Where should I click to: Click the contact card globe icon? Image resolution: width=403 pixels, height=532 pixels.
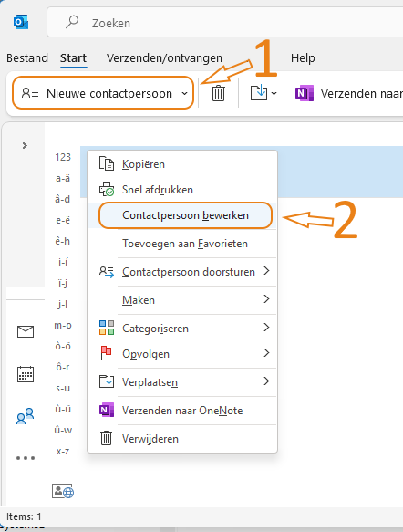(x=63, y=491)
